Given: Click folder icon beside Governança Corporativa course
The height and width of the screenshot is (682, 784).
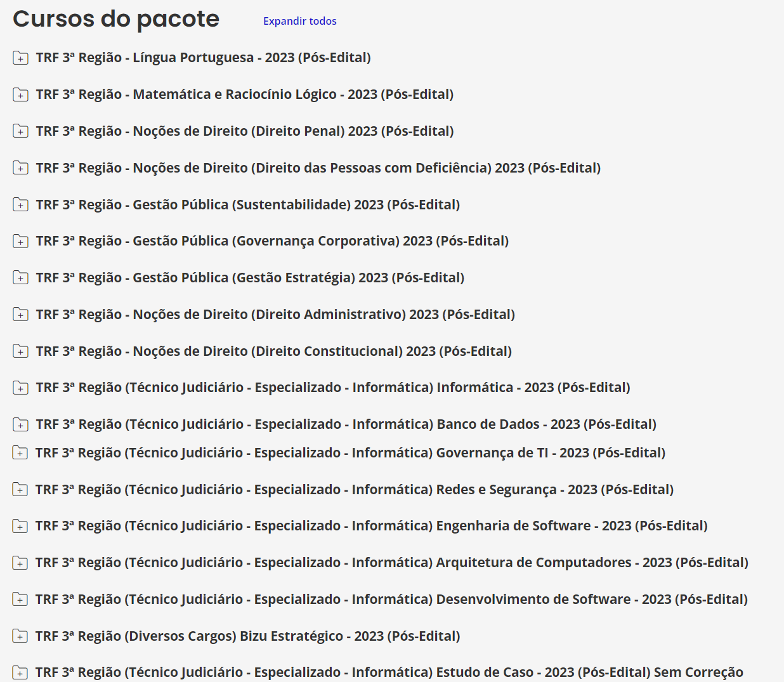Looking at the screenshot, I should tap(20, 242).
